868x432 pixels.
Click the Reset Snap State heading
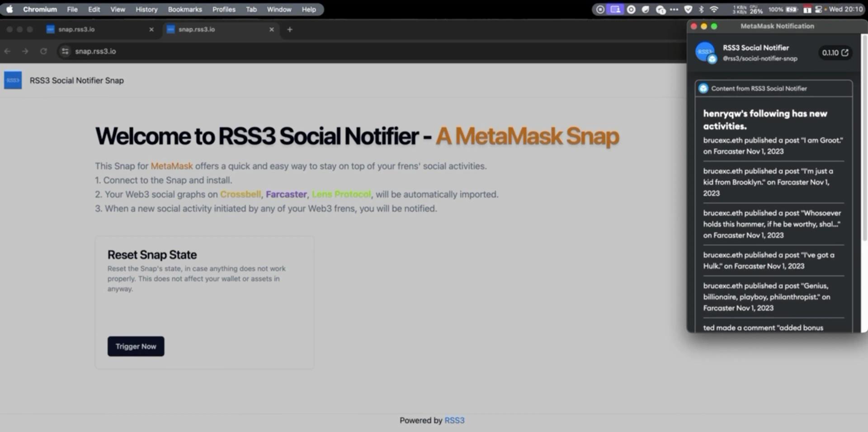tap(152, 255)
